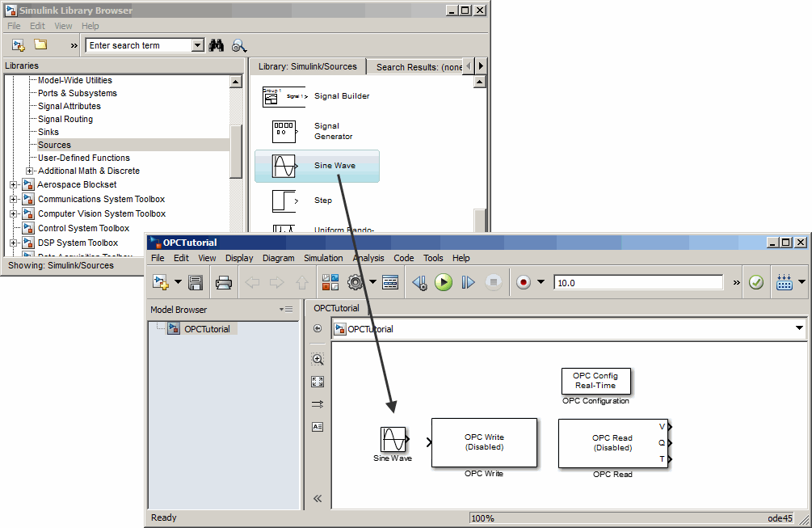Click Model Advisor green check icon

(756, 282)
